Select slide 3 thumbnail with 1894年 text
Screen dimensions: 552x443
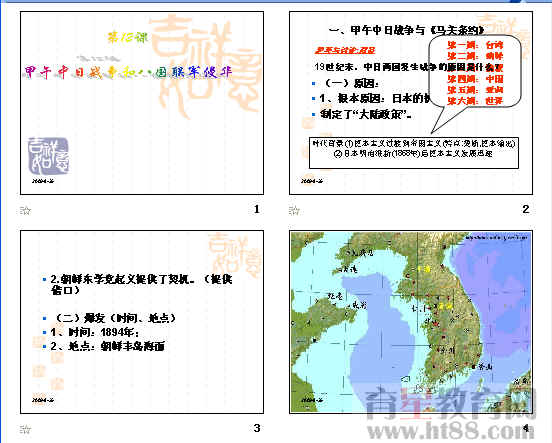tap(142, 322)
